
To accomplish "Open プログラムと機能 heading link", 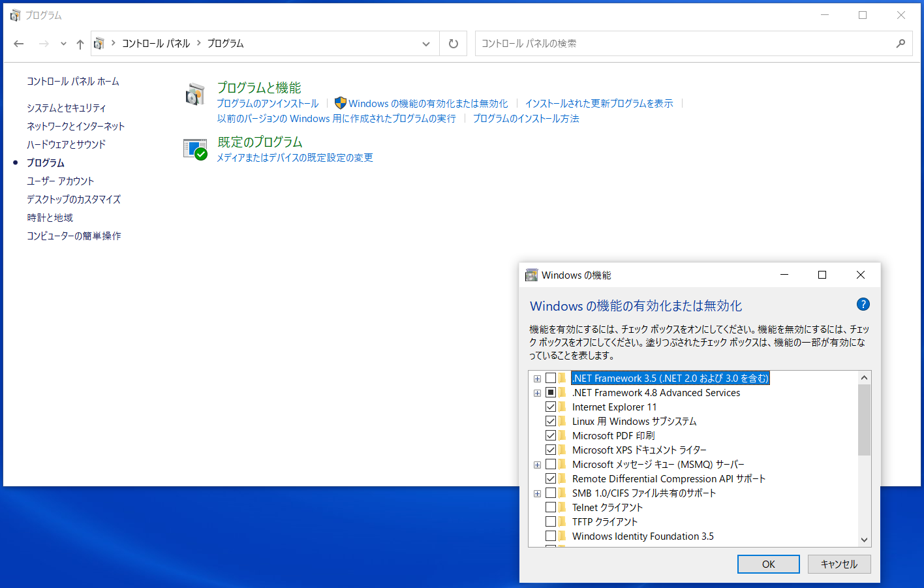I will click(x=259, y=87).
